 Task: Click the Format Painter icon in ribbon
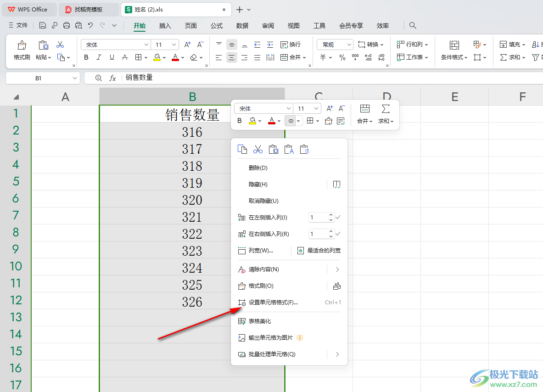click(x=22, y=50)
